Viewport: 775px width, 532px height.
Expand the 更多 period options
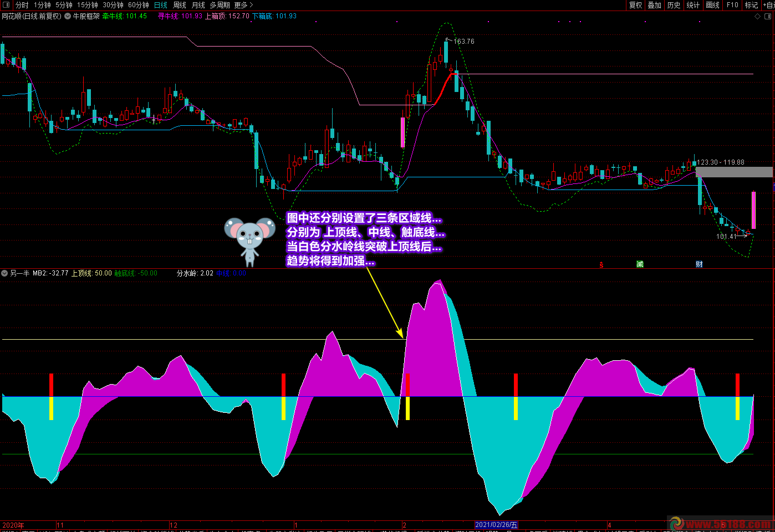tap(243, 5)
